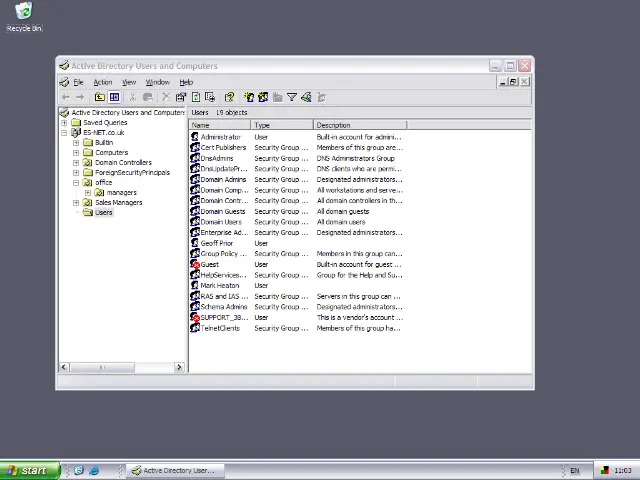
Task: Create a new user with the toolbar icon
Action: (249, 97)
